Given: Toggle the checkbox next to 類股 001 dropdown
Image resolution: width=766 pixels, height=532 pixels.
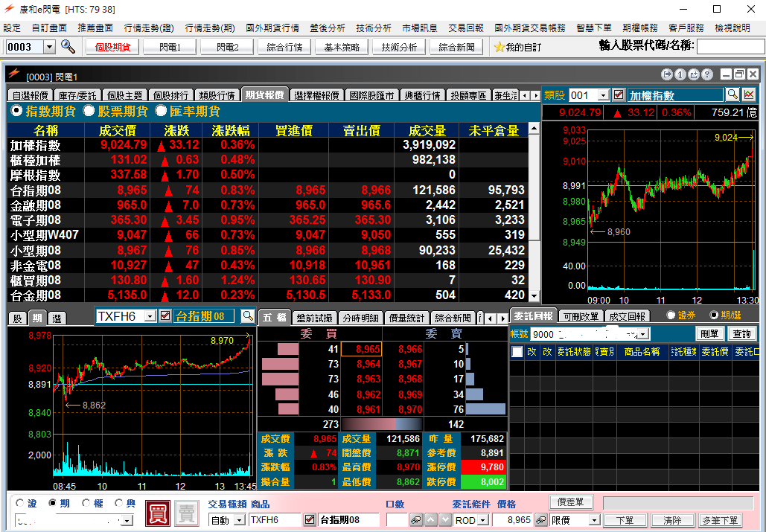Looking at the screenshot, I should [618, 95].
